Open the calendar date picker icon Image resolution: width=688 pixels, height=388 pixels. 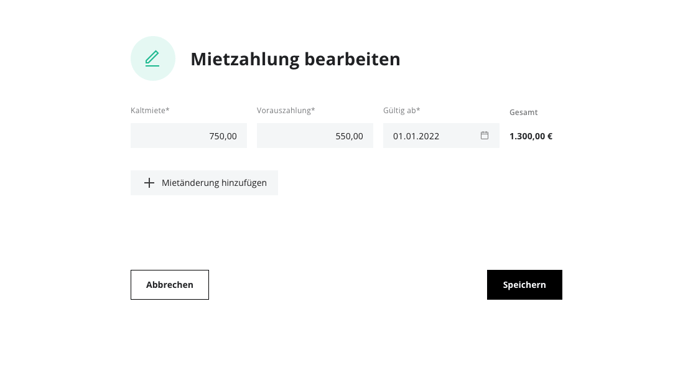tap(484, 136)
